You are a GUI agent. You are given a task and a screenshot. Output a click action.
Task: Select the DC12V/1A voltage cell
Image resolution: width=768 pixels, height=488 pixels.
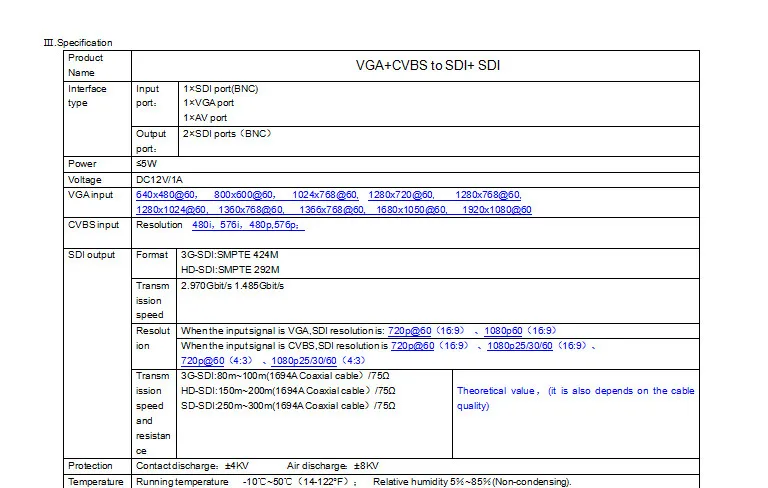[159, 179]
